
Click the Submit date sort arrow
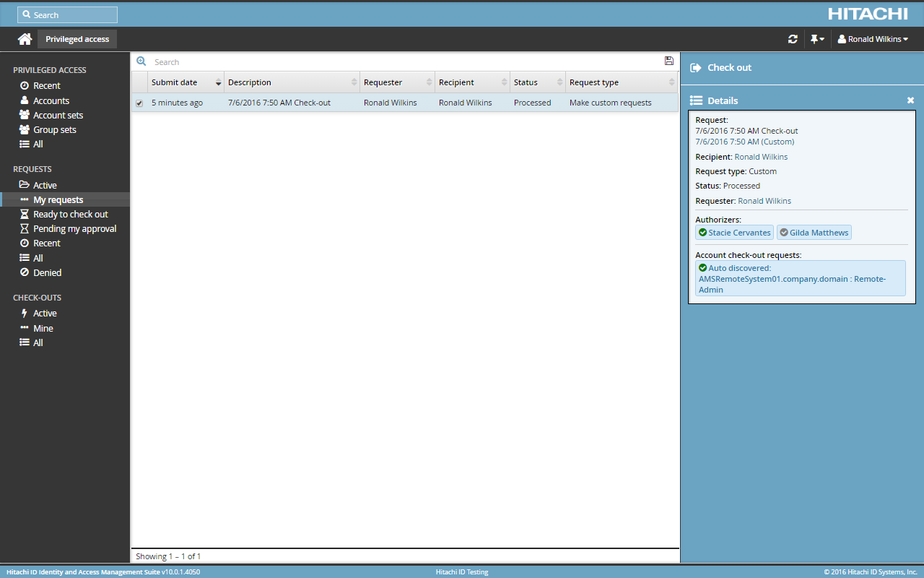coord(218,82)
